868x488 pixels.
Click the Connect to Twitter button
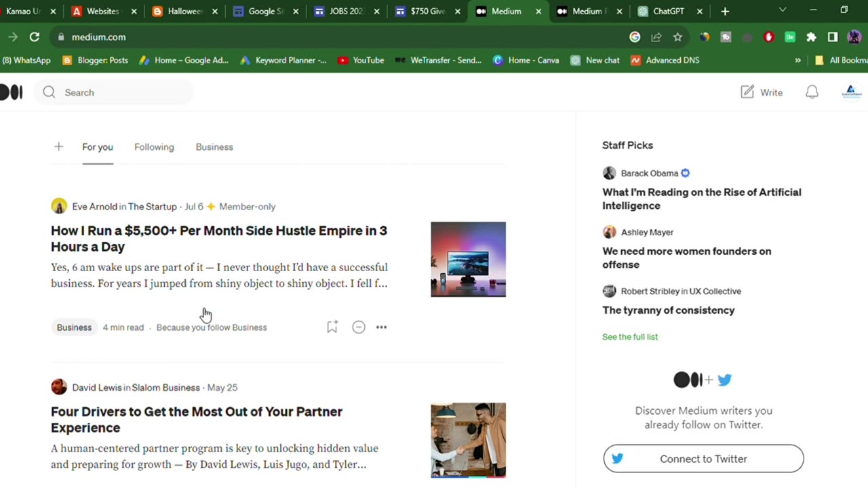[x=703, y=459]
